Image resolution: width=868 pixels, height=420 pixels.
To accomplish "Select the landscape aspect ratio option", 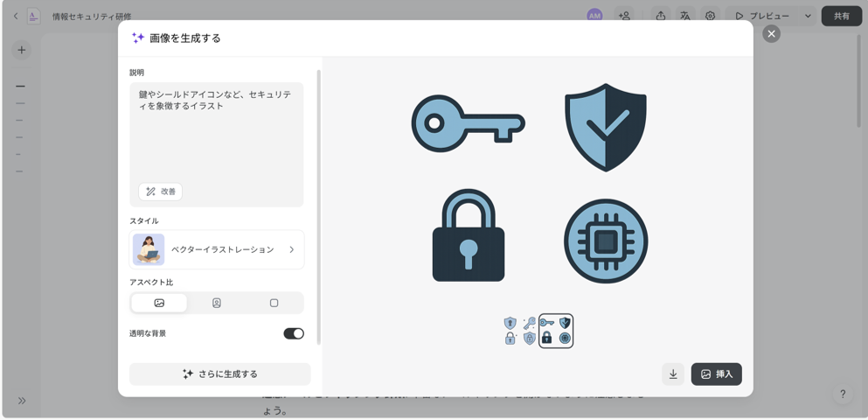I will (159, 303).
